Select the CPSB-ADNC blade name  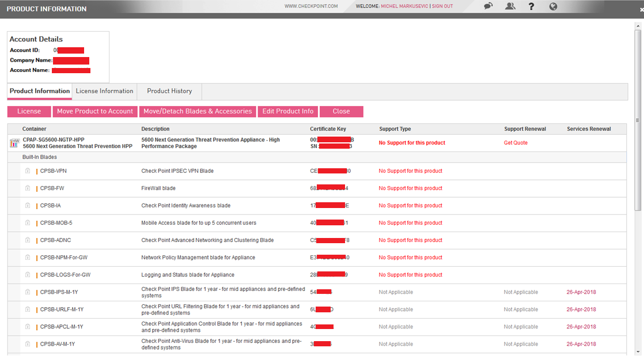click(x=55, y=240)
